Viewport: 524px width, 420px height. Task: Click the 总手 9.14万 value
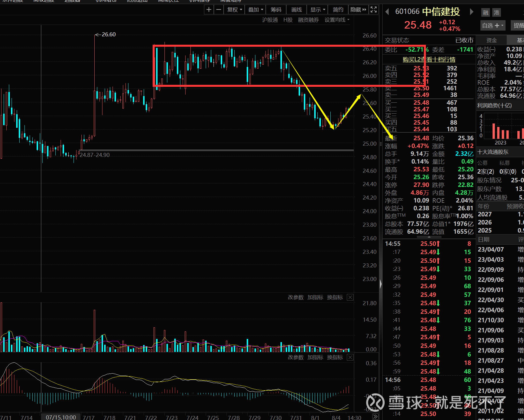(x=419, y=154)
